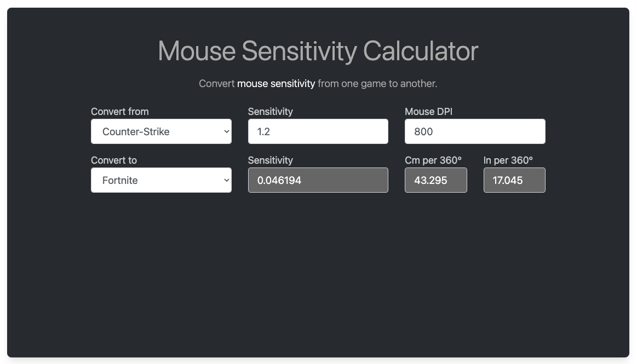Click the Sensitivity label above the 1.2 field
The width and height of the screenshot is (637, 364).
coord(270,112)
